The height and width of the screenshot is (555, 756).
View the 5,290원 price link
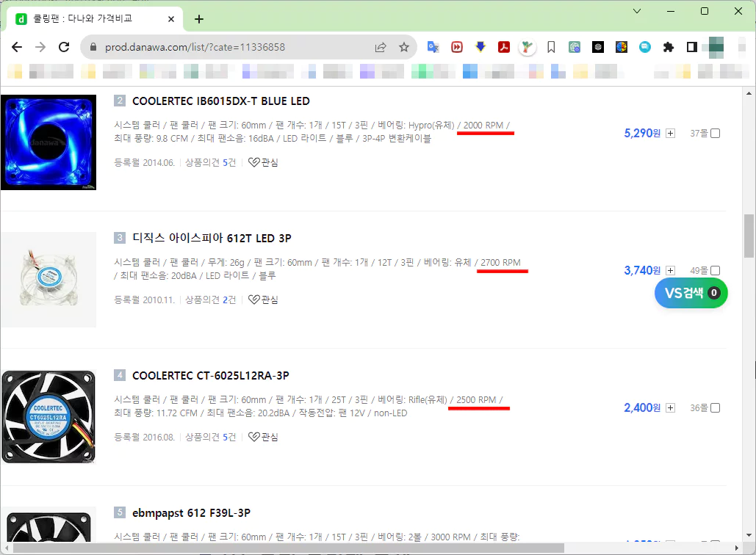click(642, 133)
